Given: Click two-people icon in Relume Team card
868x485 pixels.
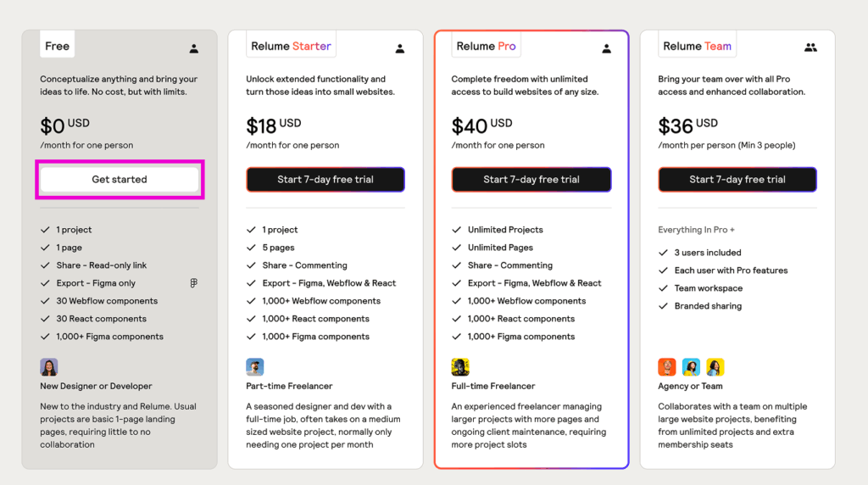Looking at the screenshot, I should tap(810, 48).
